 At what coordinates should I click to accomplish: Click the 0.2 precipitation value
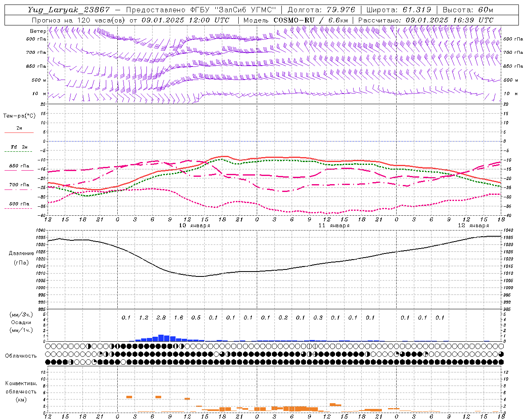coord(283,317)
